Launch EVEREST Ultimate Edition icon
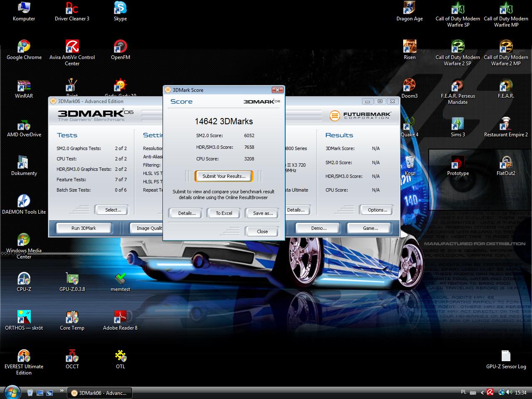This screenshot has width=532, height=399. click(x=24, y=362)
